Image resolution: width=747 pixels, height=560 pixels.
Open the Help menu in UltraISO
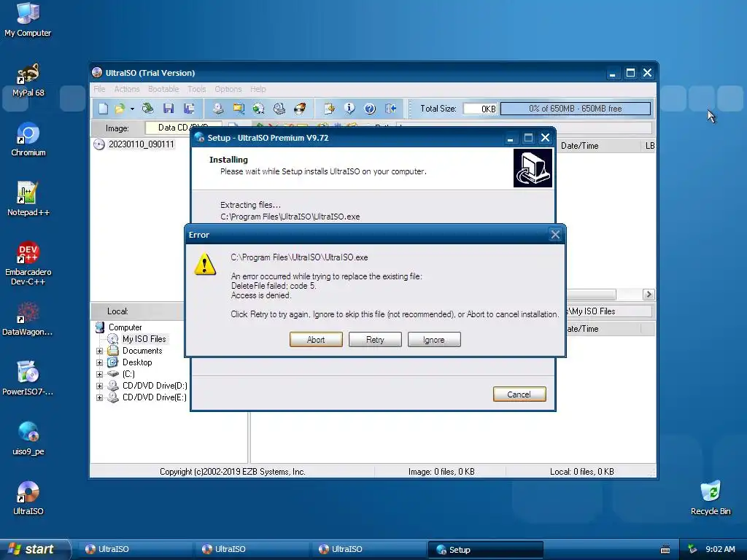coord(258,89)
